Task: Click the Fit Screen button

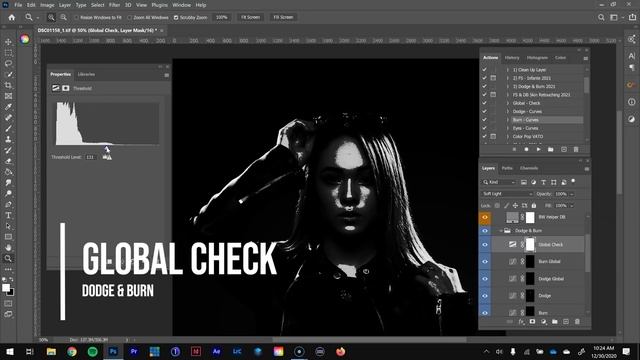Action: point(250,18)
